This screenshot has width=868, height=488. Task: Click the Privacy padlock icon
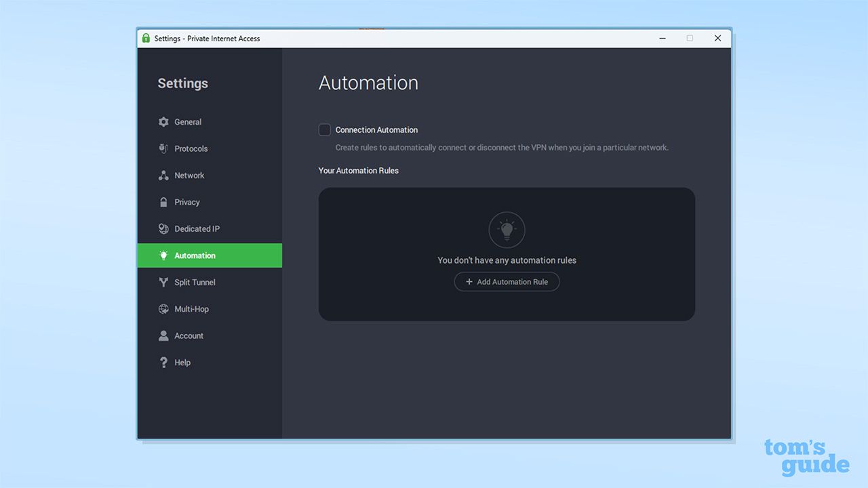click(163, 202)
